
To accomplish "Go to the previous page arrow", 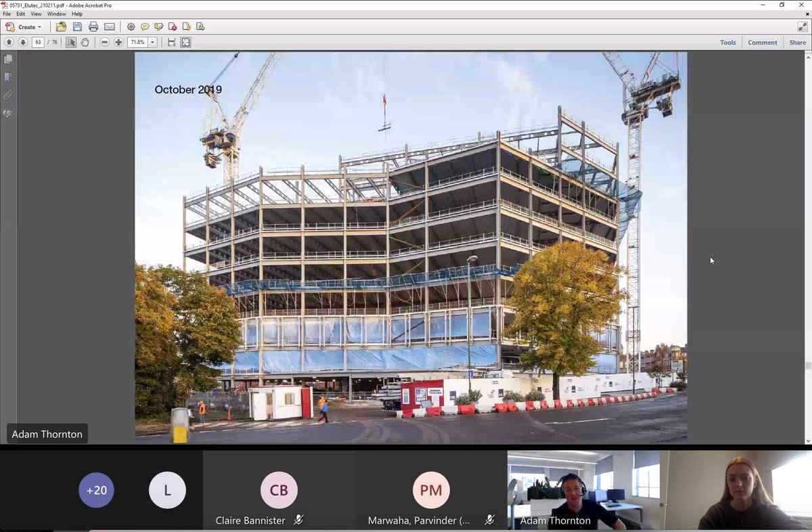I will 9,42.
